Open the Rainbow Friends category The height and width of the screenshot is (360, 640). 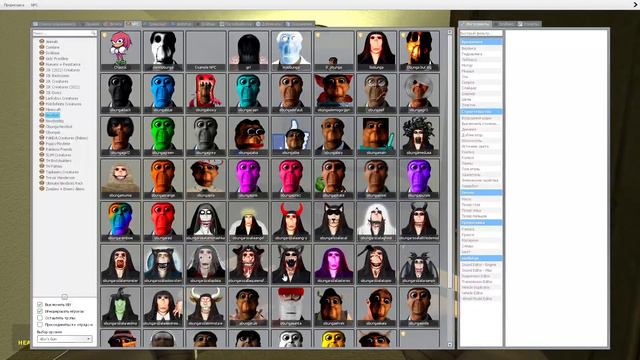pos(58,149)
